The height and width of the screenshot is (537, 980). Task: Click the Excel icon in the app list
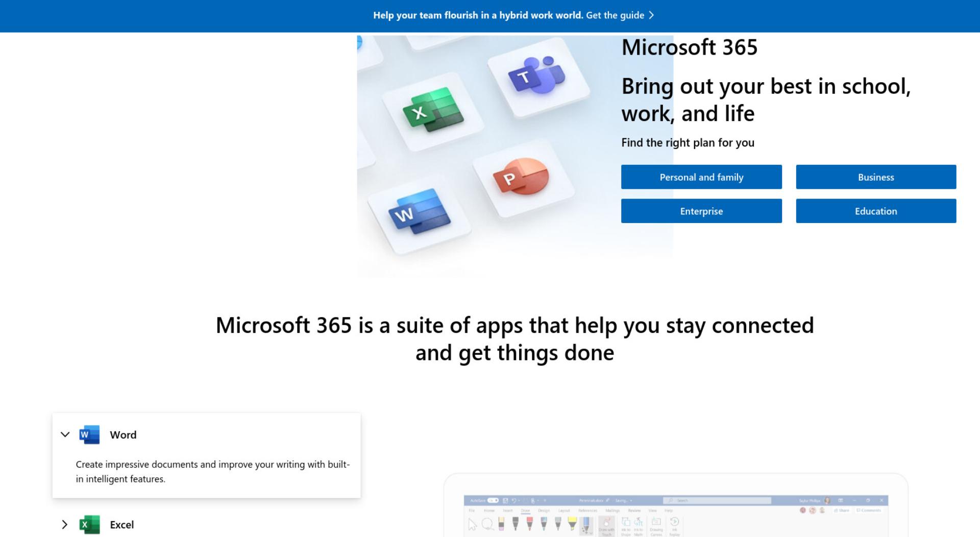89,524
